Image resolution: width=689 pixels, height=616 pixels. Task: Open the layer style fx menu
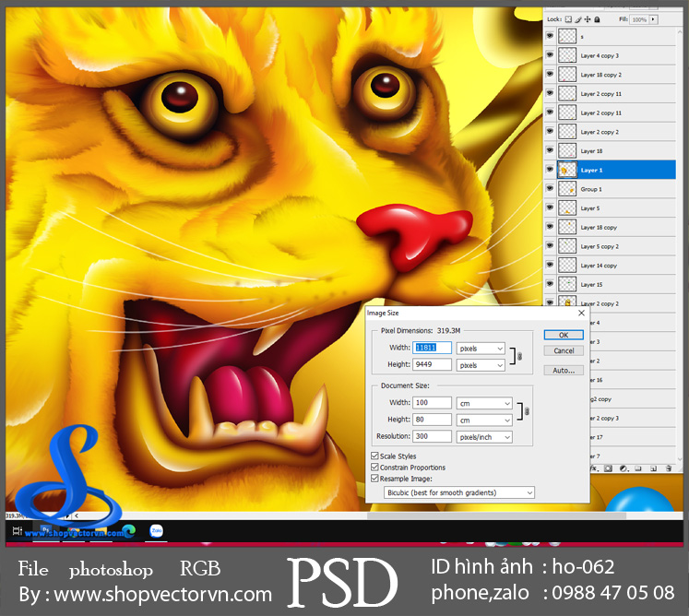tap(595, 468)
